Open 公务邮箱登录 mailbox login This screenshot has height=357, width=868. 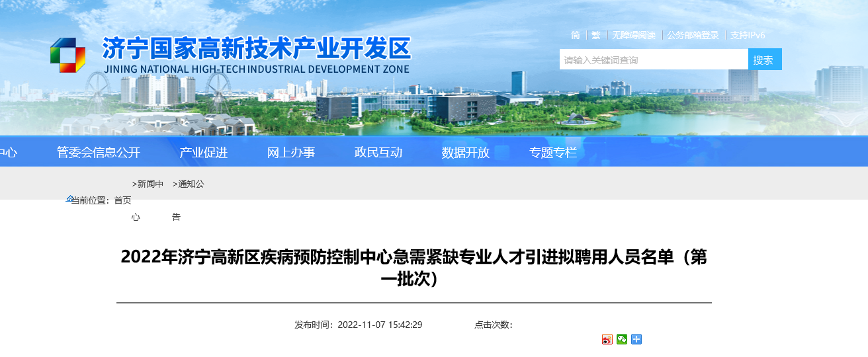click(693, 35)
